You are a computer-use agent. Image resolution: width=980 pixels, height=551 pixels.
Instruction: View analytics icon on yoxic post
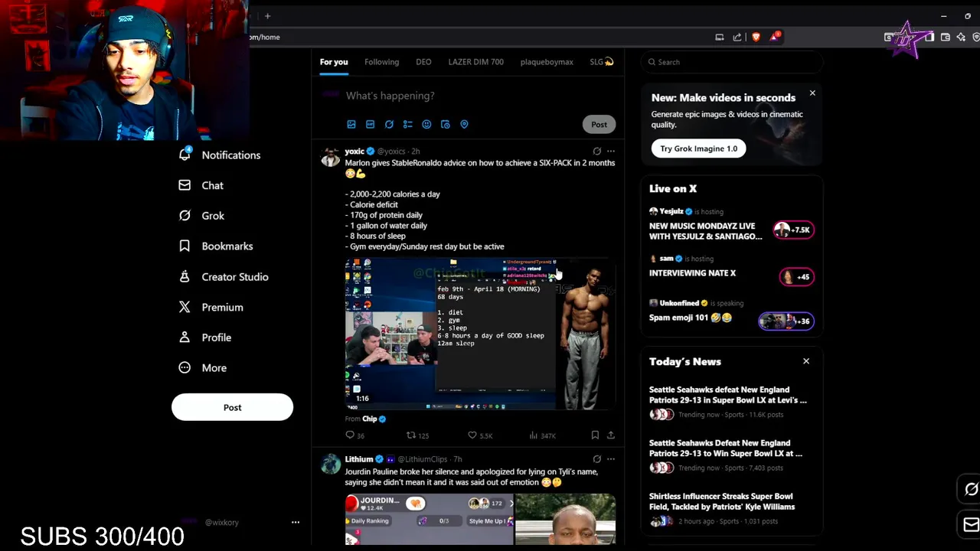(534, 435)
